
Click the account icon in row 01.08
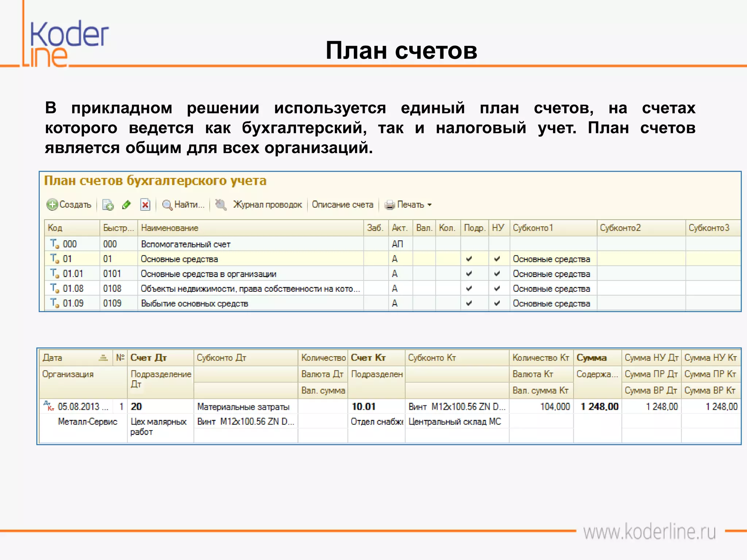pyautogui.click(x=54, y=288)
